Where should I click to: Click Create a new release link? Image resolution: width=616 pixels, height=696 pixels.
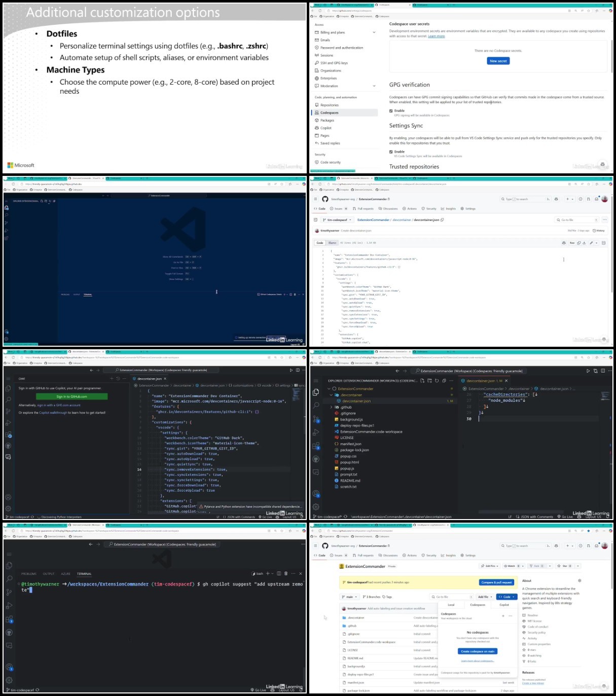(533, 683)
